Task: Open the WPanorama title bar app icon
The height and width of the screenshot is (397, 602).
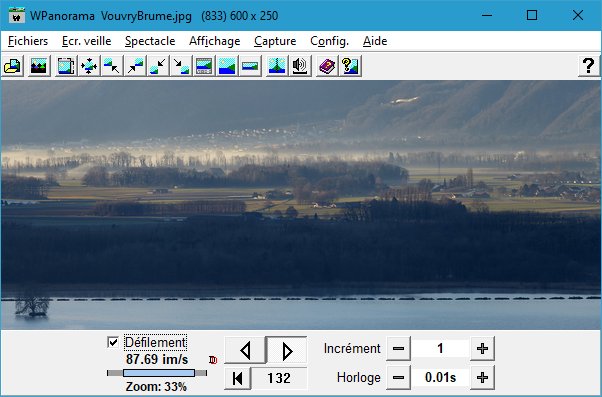Action: 17,15
